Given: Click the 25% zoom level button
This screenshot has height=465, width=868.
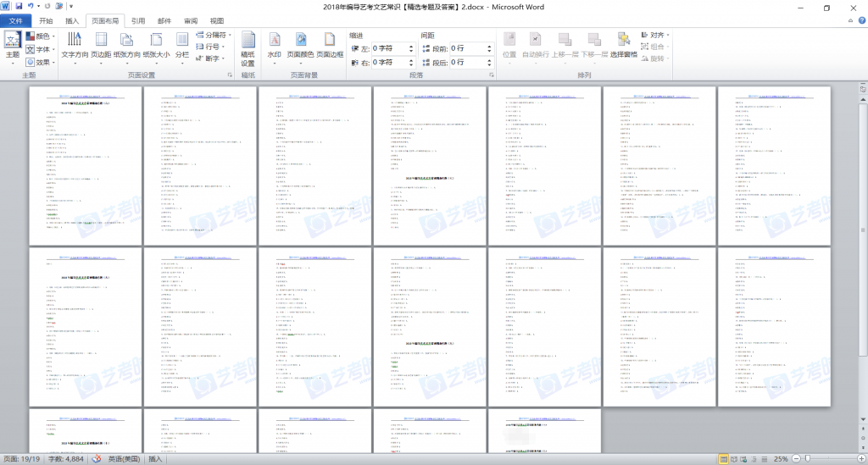Looking at the screenshot, I should 781,458.
